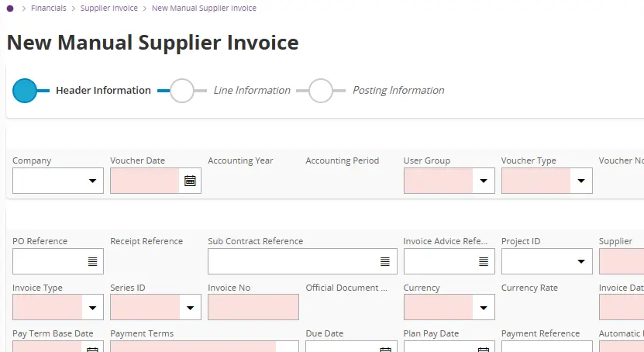Jump to the Posting Information step circle
Image resolution: width=644 pixels, height=352 pixels.
(321, 91)
